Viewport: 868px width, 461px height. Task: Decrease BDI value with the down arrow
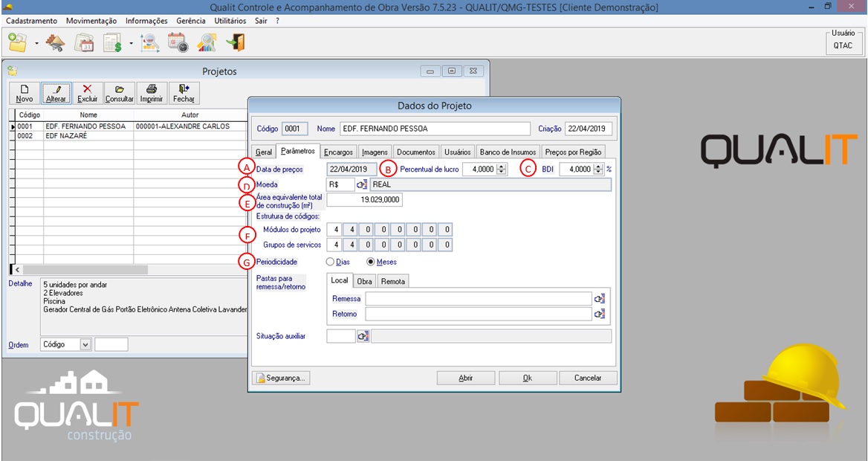(598, 173)
